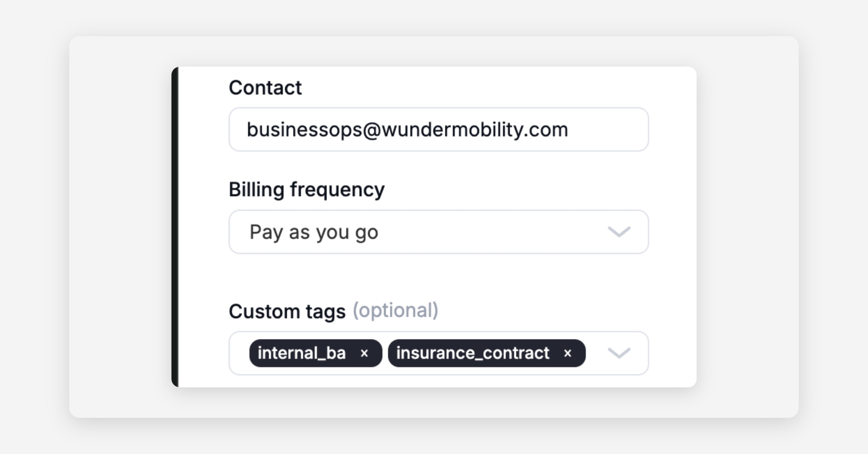Select the insurance_contract tag chip text
The height and width of the screenshot is (454, 868).
point(473,353)
